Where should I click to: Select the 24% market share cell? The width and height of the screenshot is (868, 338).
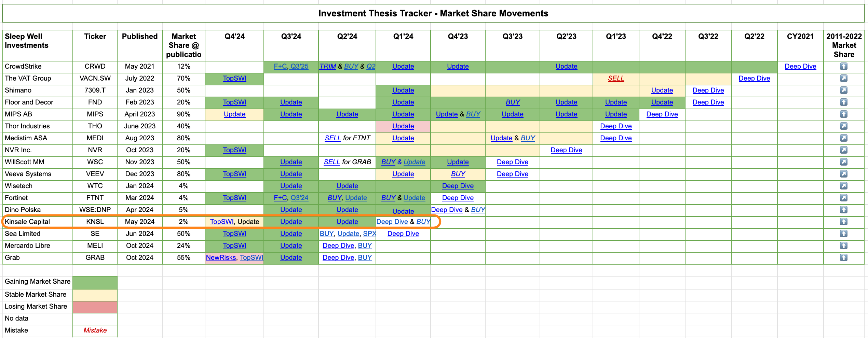tap(184, 245)
